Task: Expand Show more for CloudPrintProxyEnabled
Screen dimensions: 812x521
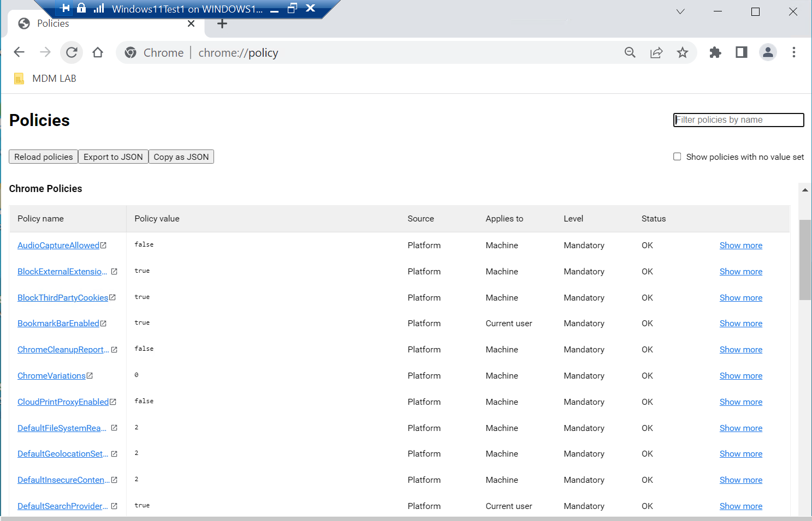Action: pyautogui.click(x=741, y=402)
